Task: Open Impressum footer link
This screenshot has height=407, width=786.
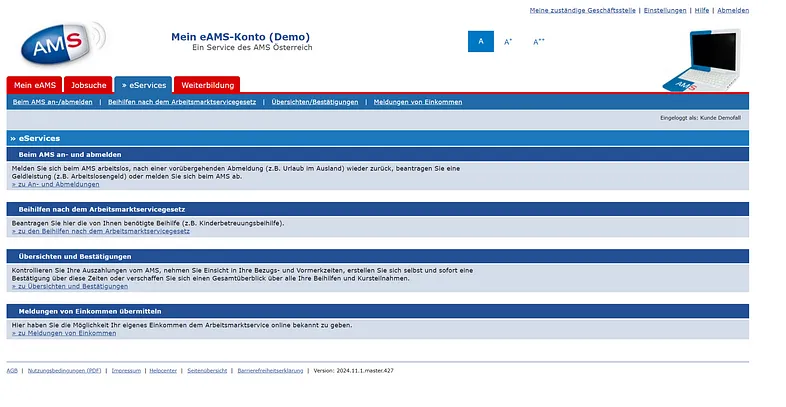Action: (x=126, y=371)
